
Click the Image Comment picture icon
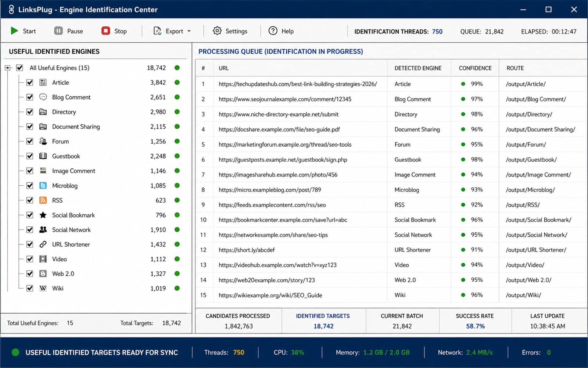[43, 171]
